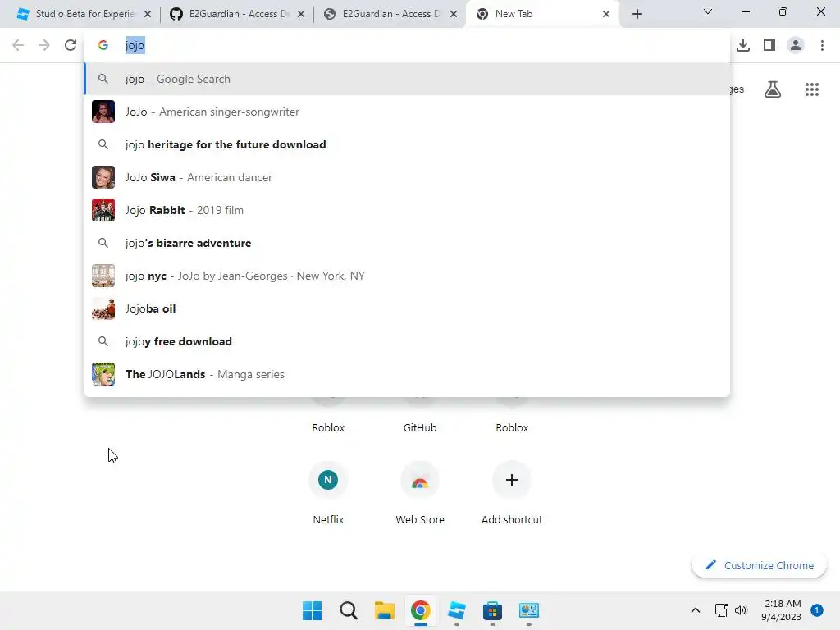Close the Studio Beta tab
840x630 pixels.
point(148,14)
